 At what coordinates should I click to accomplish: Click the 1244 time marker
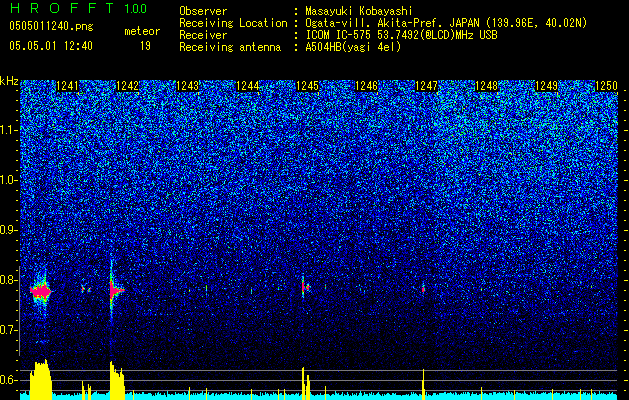tap(247, 86)
